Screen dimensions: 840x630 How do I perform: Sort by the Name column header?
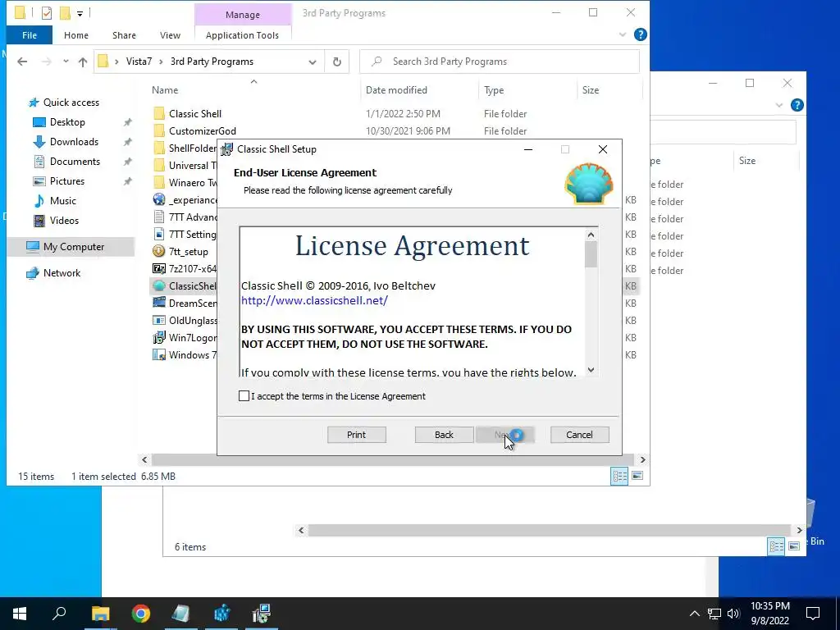[164, 90]
